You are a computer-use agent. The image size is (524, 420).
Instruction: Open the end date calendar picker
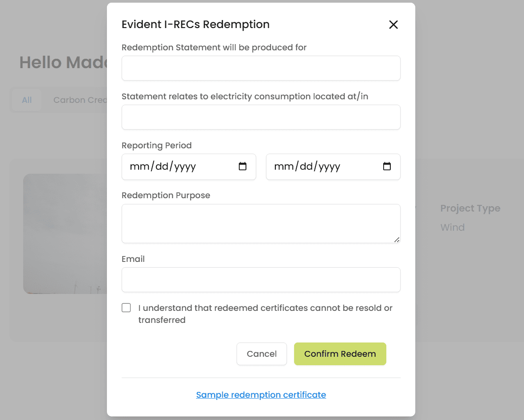tap(387, 166)
